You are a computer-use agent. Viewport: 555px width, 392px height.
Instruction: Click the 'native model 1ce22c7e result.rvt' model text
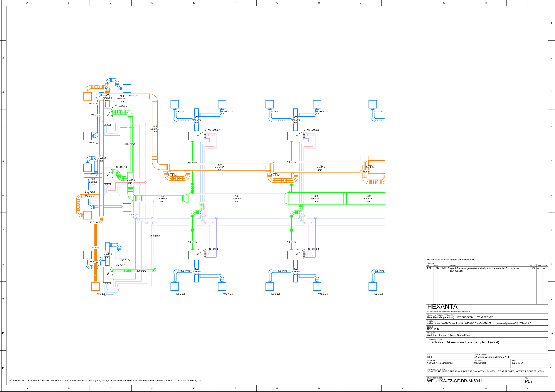pyautogui.click(x=480, y=323)
